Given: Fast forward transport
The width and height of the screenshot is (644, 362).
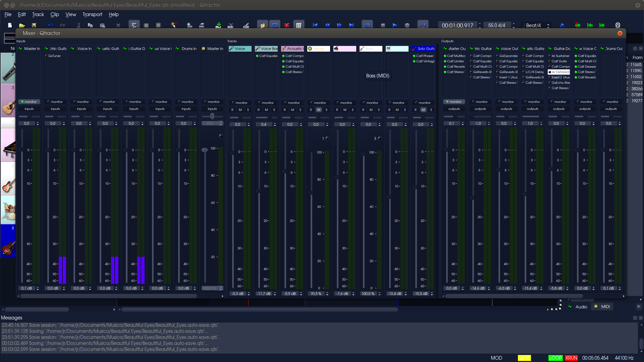Looking at the screenshot, I should tap(339, 25).
